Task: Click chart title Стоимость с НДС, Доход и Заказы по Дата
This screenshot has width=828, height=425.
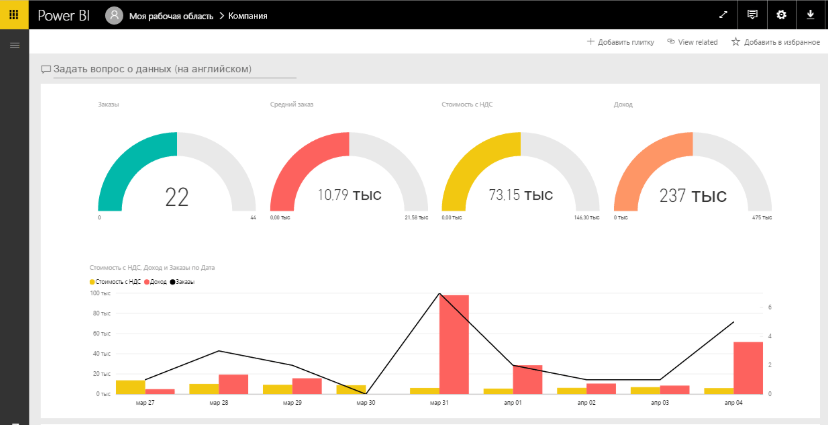Action: (152, 268)
